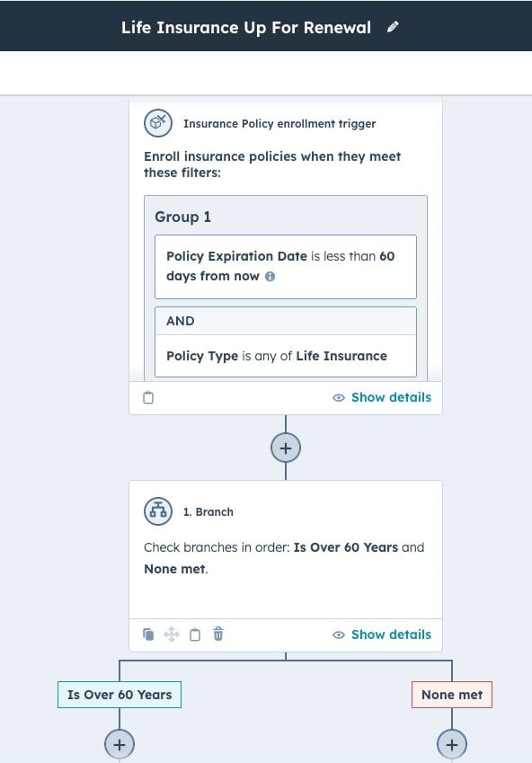Screen dimensions: 532x763
Task: Delete the Branch action using the trash icon
Action: coord(218,634)
